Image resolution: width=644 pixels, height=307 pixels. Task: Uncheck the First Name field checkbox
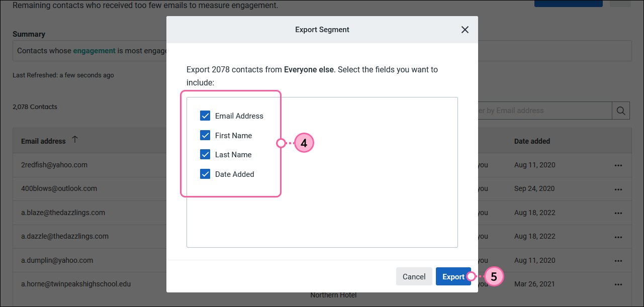coord(205,136)
